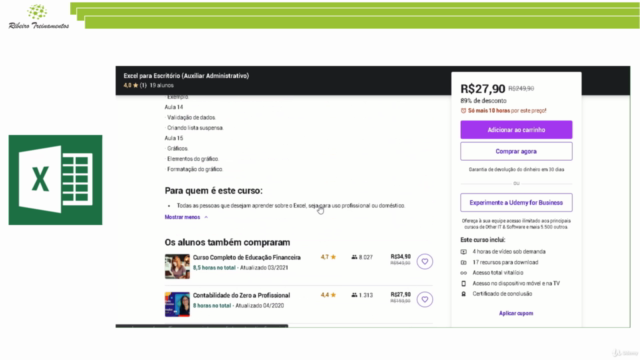Open Experimente a Udemy for Business
Screen dimensions: 640x360
516,202
